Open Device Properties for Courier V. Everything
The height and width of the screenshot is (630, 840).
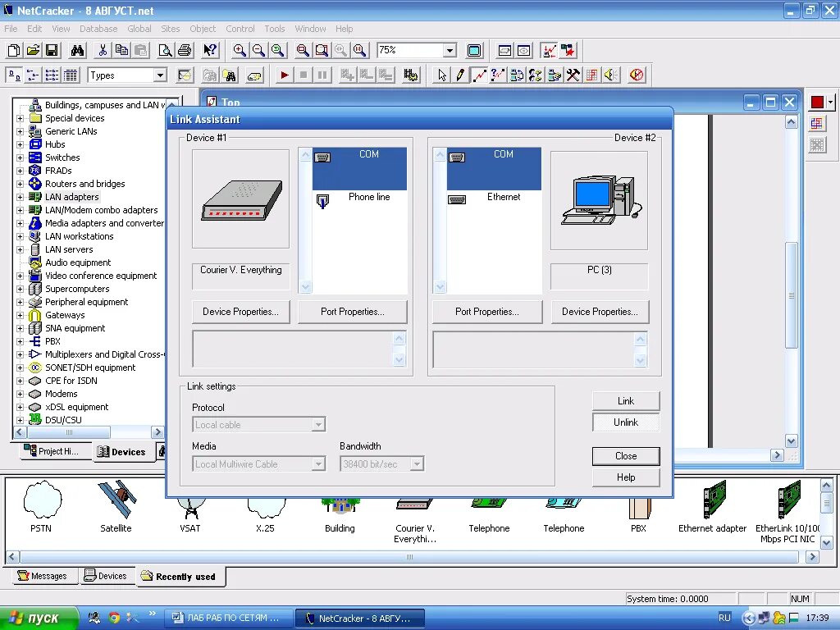[x=240, y=312]
